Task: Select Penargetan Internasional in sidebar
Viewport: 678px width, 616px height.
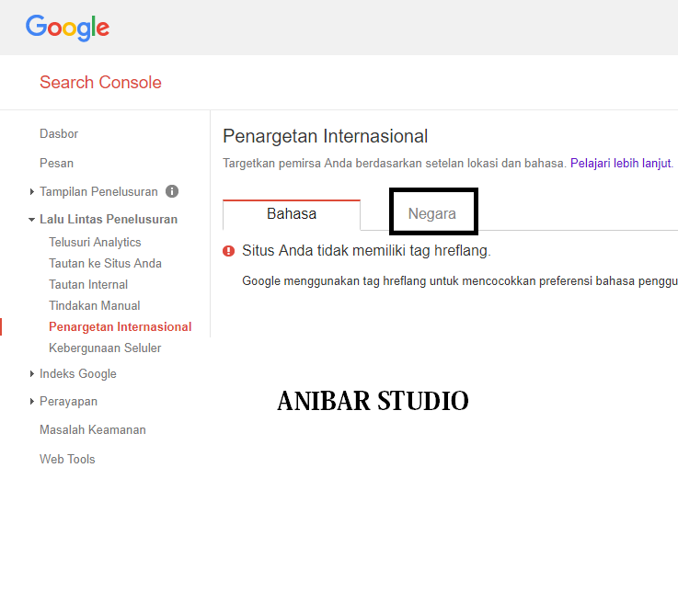Action: 121,326
